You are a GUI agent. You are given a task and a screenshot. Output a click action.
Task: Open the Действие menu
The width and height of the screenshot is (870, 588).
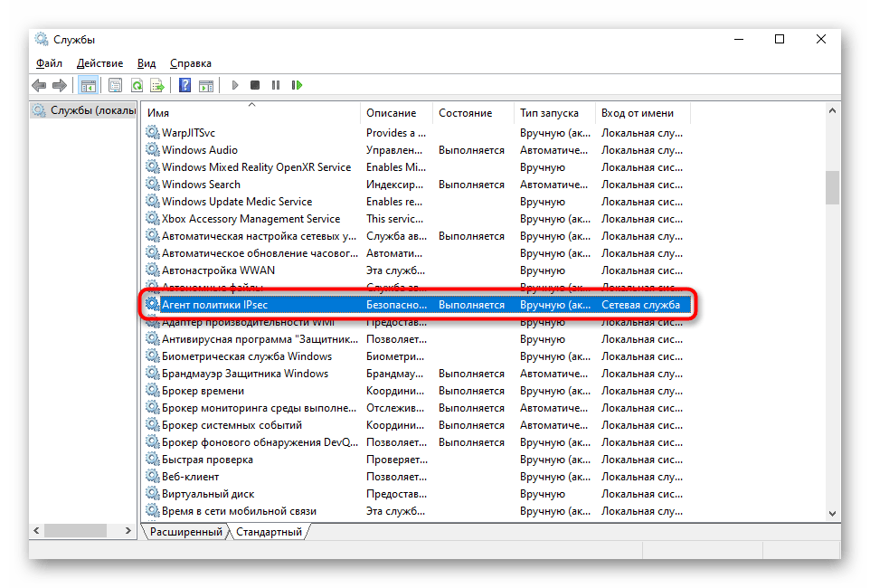99,63
